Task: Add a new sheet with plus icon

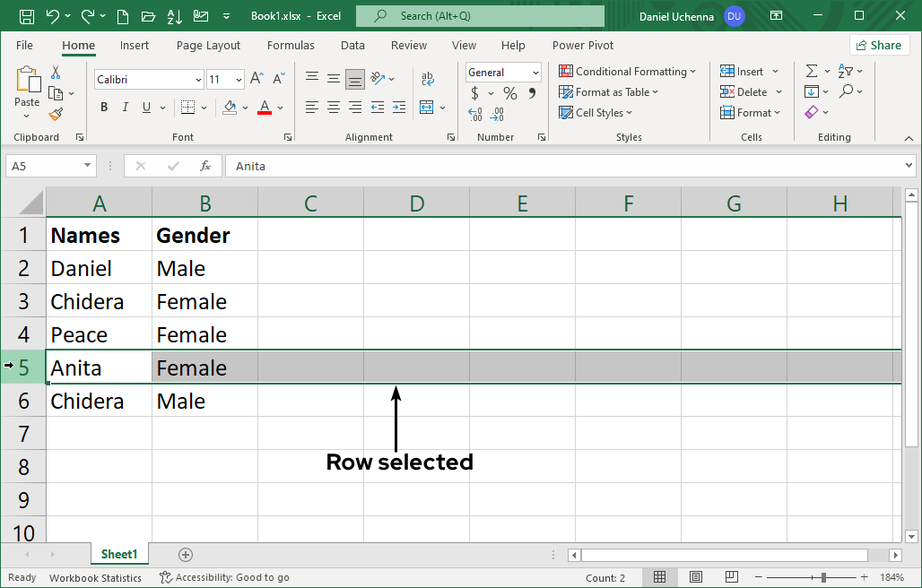Action: [186, 555]
